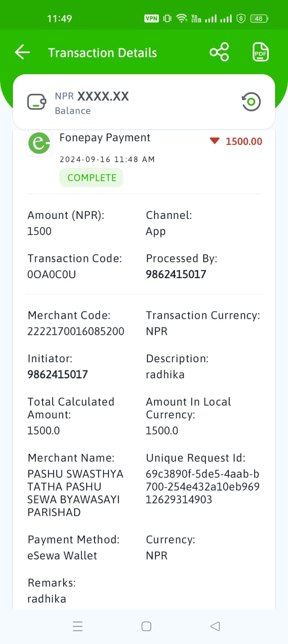Reveal balance with the refresh-eye icon
Screen dimensions: 288x644
pyautogui.click(x=251, y=102)
